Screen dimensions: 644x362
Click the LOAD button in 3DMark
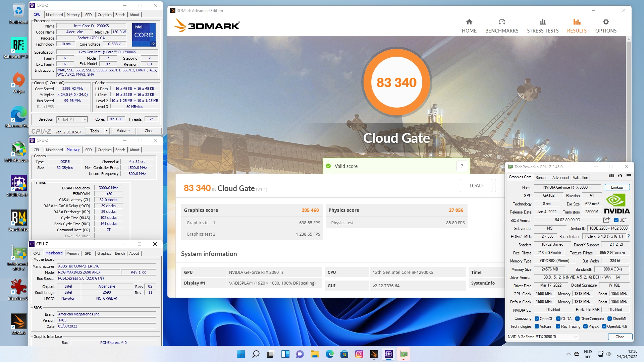(476, 185)
